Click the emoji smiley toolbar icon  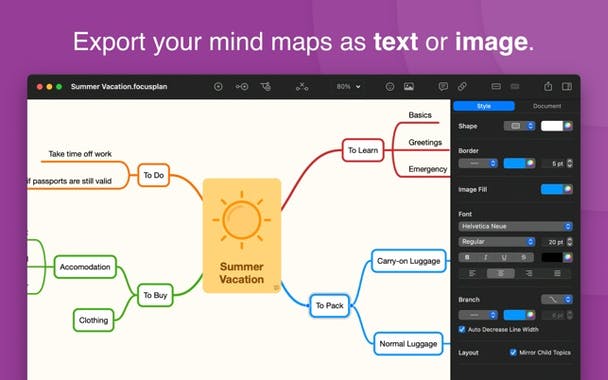[x=390, y=86]
